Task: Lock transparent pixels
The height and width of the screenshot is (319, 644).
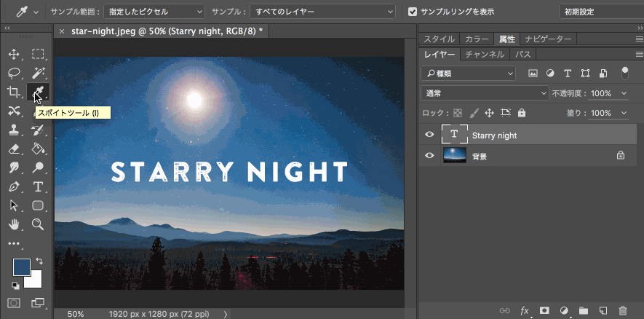Action: pyautogui.click(x=458, y=113)
